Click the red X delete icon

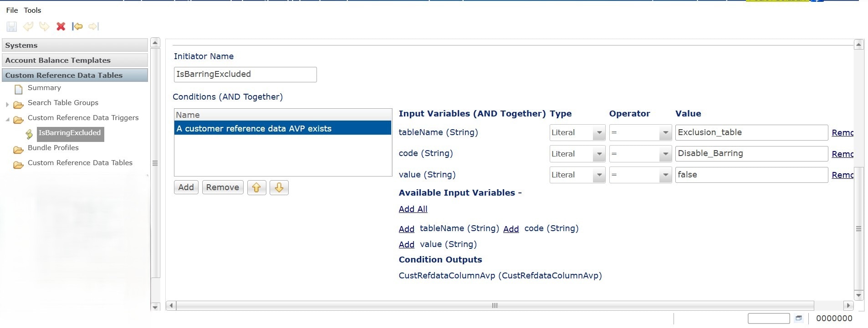coord(61,26)
